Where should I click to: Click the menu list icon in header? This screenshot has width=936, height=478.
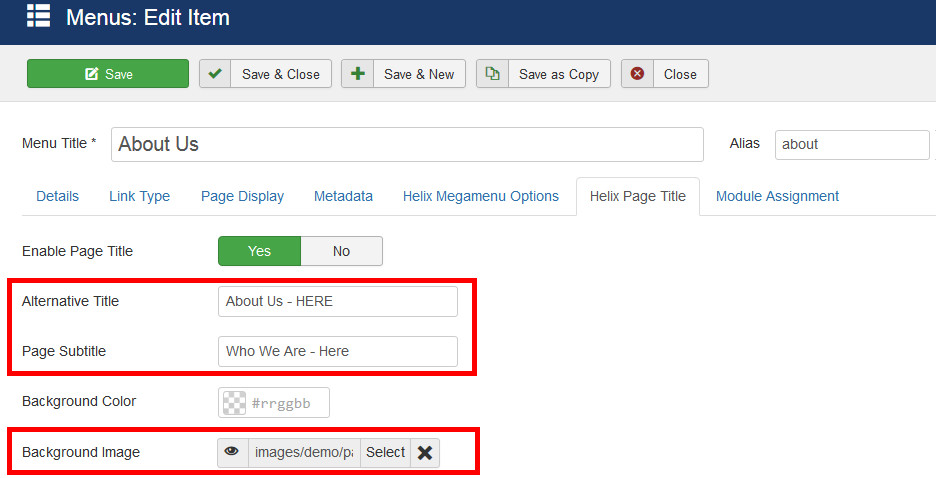38,17
